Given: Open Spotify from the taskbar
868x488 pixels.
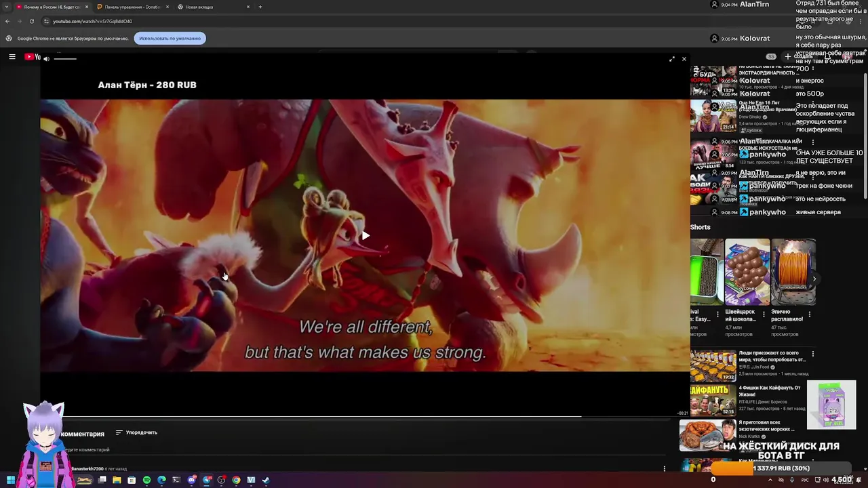Looking at the screenshot, I should pos(146,480).
